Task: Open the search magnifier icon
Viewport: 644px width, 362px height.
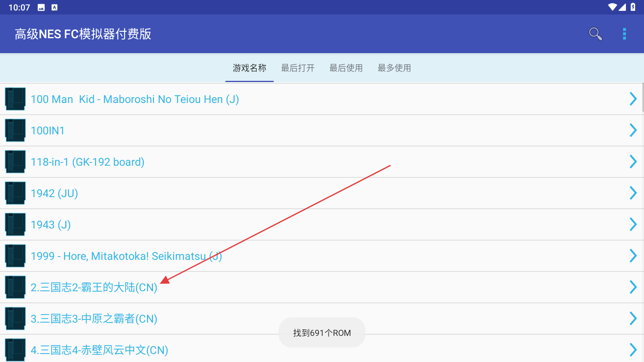Action: tap(595, 34)
